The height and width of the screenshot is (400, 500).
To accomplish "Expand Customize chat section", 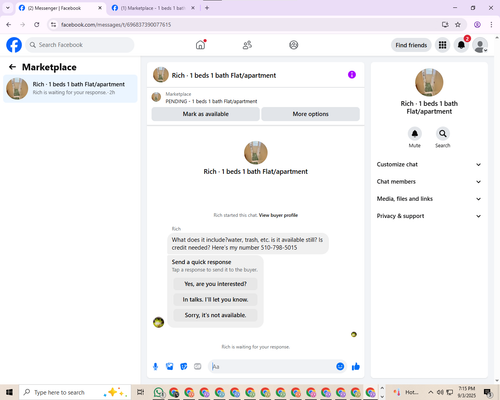I will (x=429, y=164).
